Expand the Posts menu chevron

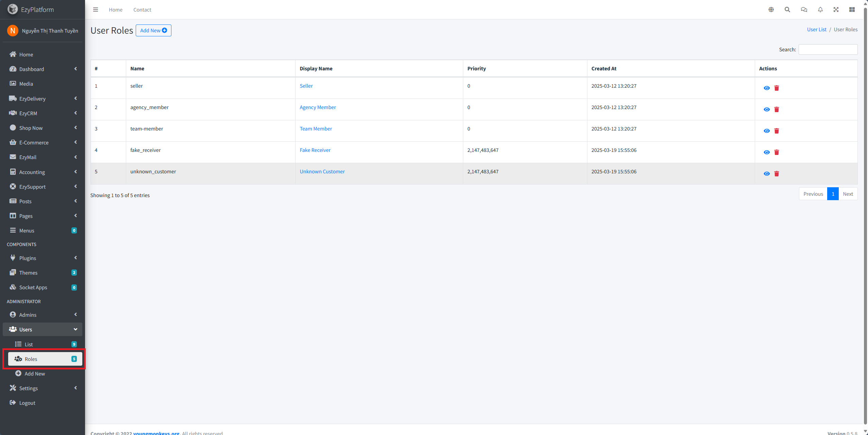point(76,201)
